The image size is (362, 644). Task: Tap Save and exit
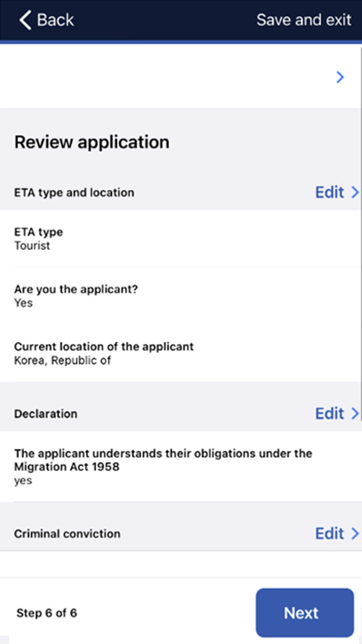point(304,20)
